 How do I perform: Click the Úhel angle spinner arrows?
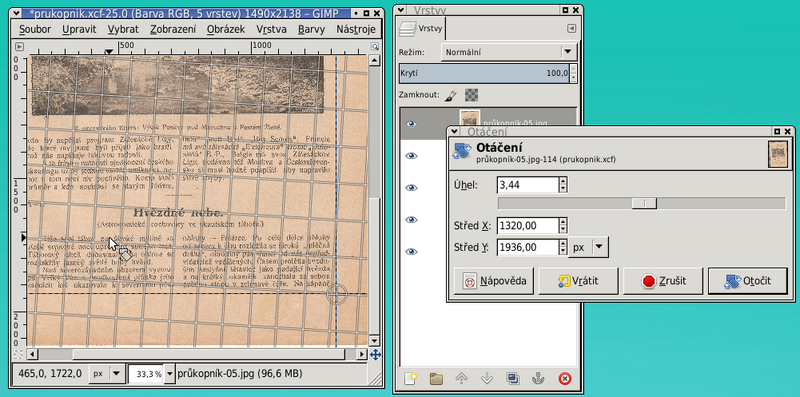[563, 185]
